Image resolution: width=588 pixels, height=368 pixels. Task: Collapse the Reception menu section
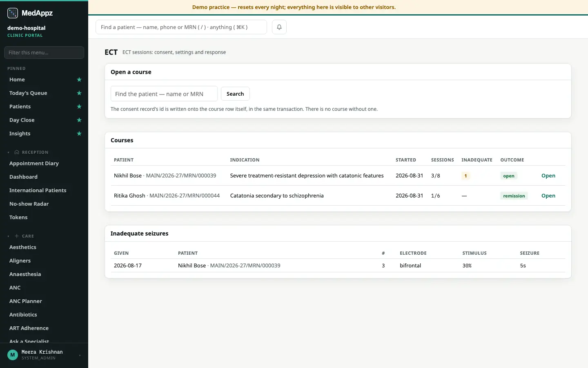(8, 153)
